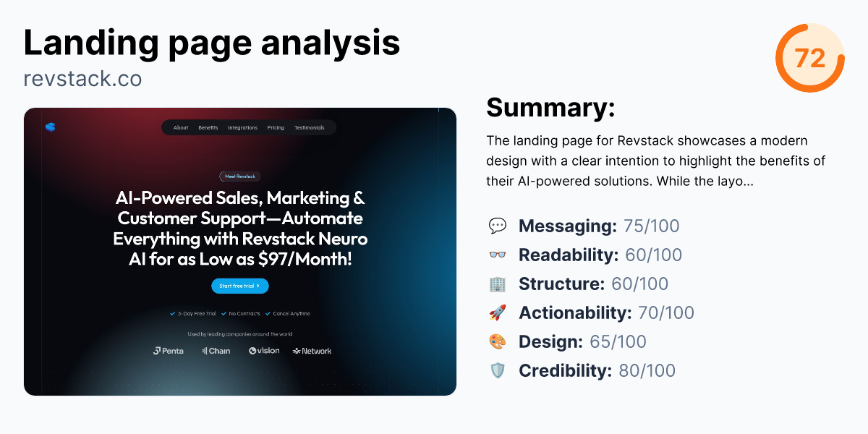Select the Chain company logo

pyautogui.click(x=216, y=350)
